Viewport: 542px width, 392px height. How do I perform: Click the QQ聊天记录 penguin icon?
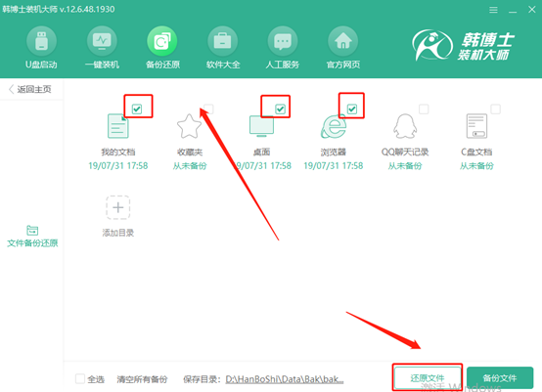click(x=405, y=126)
